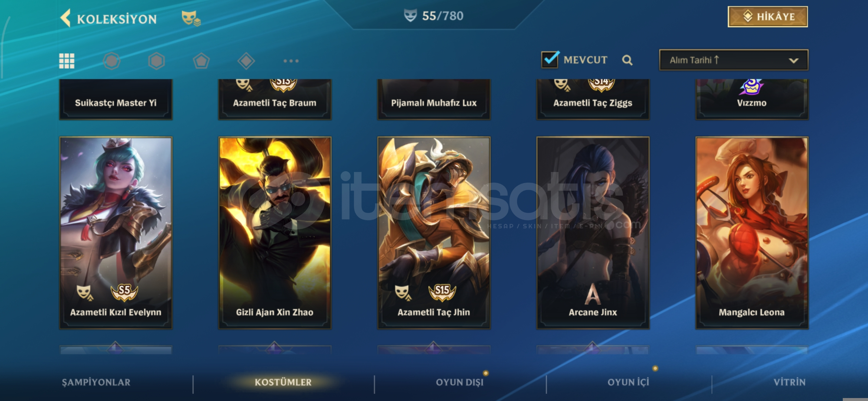868x401 pixels.
Task: Select the Azametli Kızıl Evelynn skin
Action: [116, 233]
